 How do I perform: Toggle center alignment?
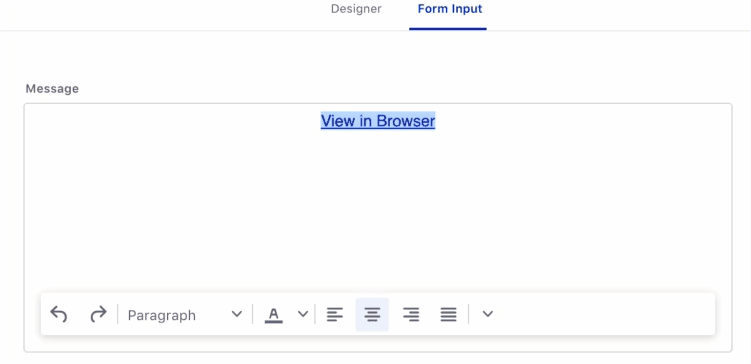(x=372, y=315)
